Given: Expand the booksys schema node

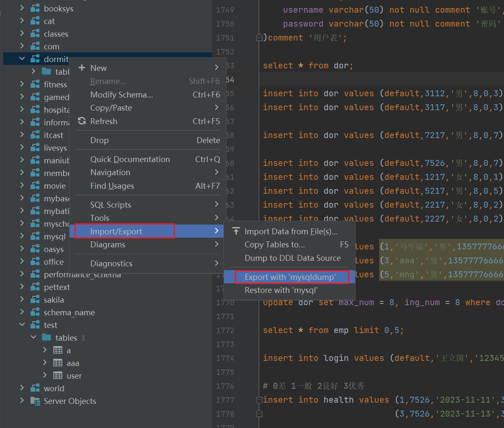Looking at the screenshot, I should coord(22,8).
